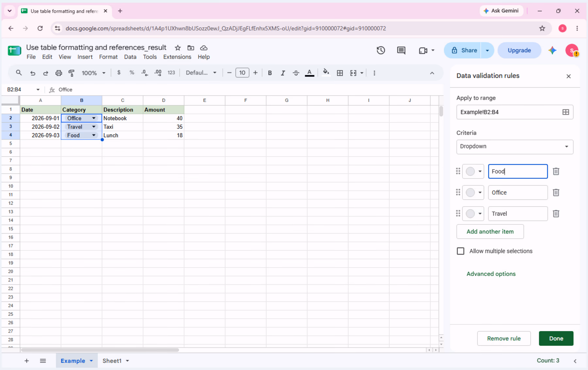
Task: Click the Done button
Action: pyautogui.click(x=556, y=338)
